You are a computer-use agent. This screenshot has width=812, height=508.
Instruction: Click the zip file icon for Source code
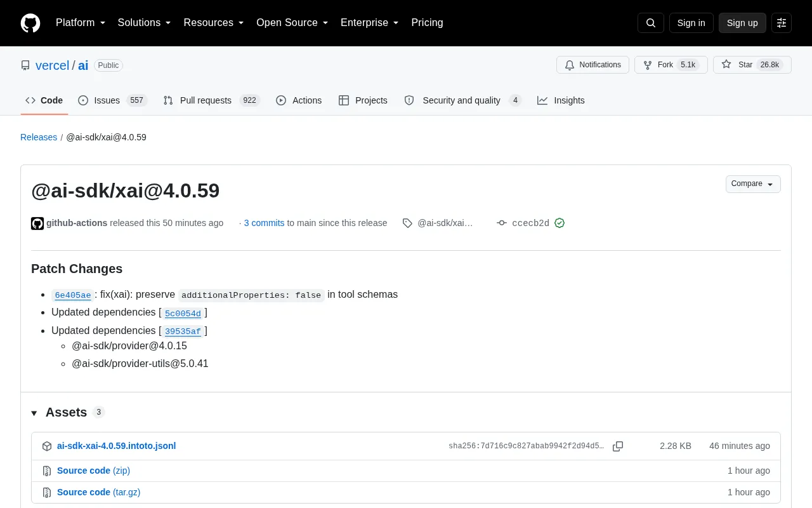tap(47, 471)
